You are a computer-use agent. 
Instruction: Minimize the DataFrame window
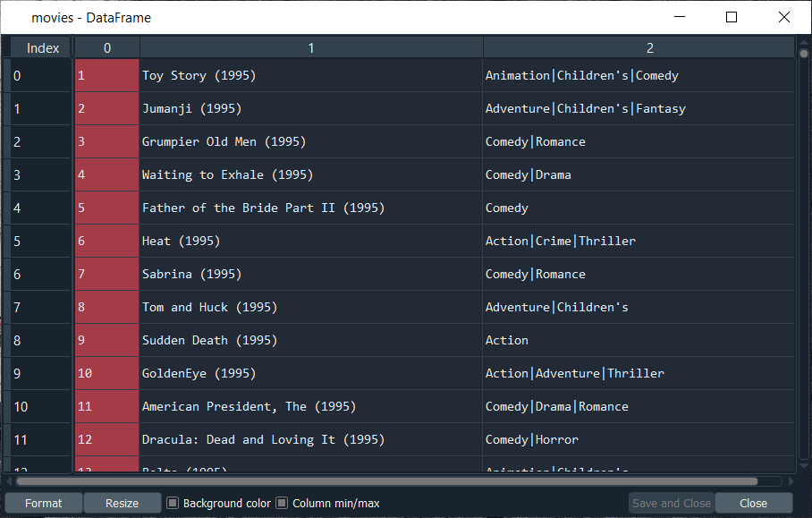pyautogui.click(x=679, y=17)
